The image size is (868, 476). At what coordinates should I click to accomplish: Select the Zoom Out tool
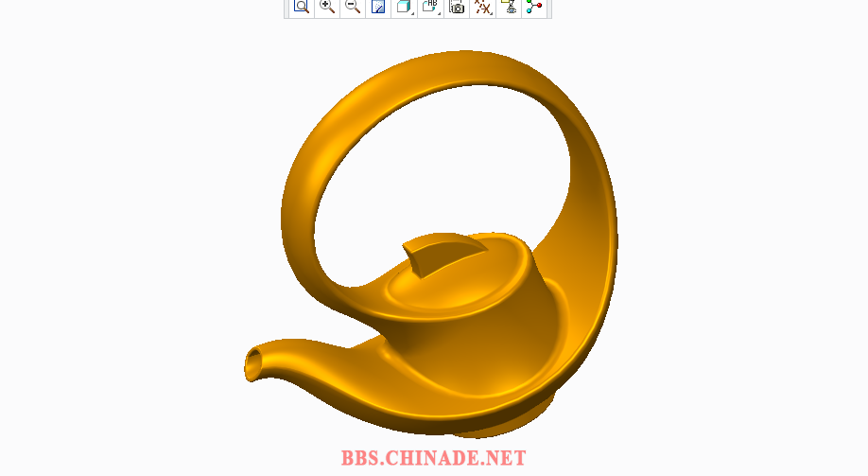pyautogui.click(x=353, y=7)
